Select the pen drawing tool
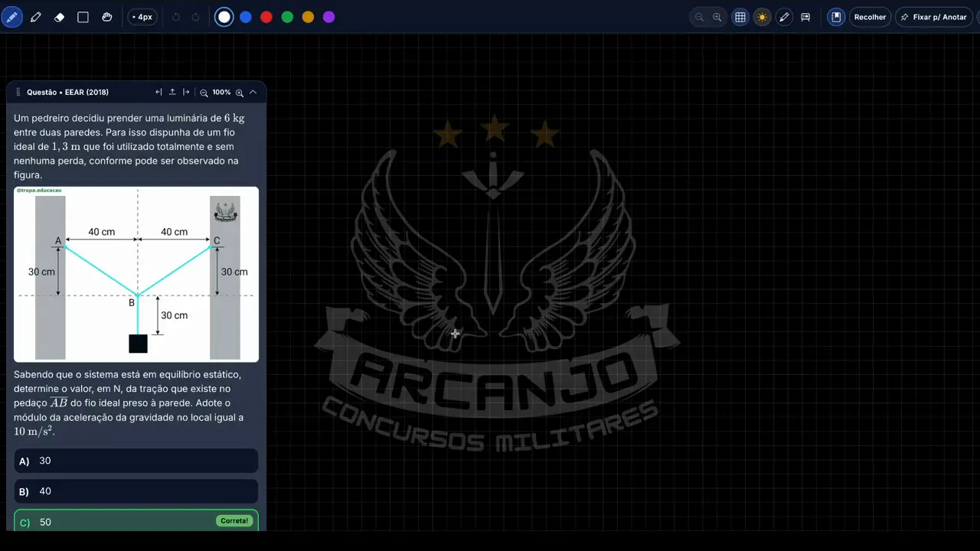980x551 pixels. point(12,17)
